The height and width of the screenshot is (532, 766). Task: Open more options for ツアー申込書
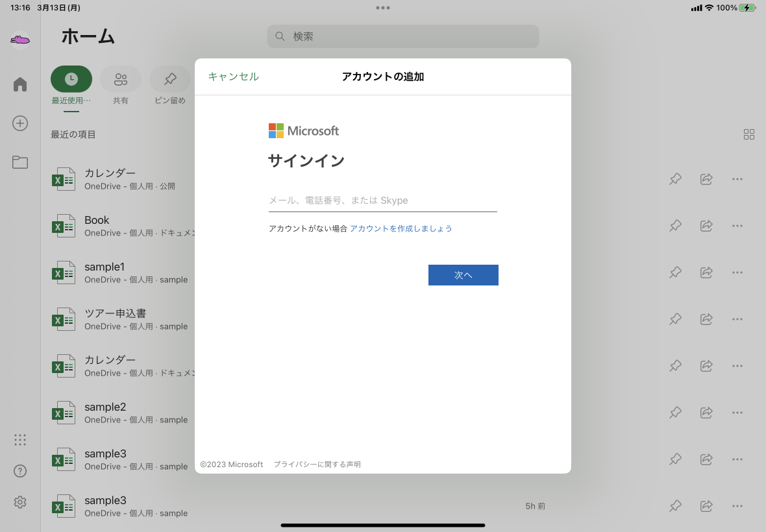[x=737, y=319]
